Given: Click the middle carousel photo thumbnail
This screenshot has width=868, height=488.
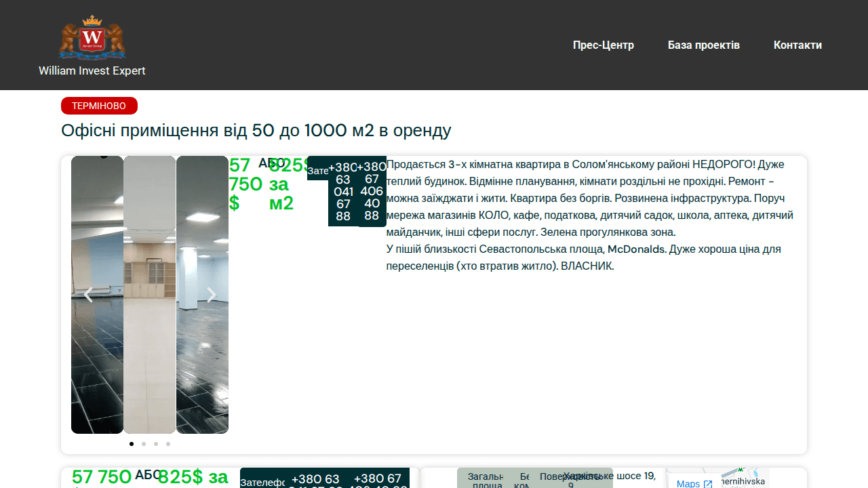Looking at the screenshot, I should (149, 295).
